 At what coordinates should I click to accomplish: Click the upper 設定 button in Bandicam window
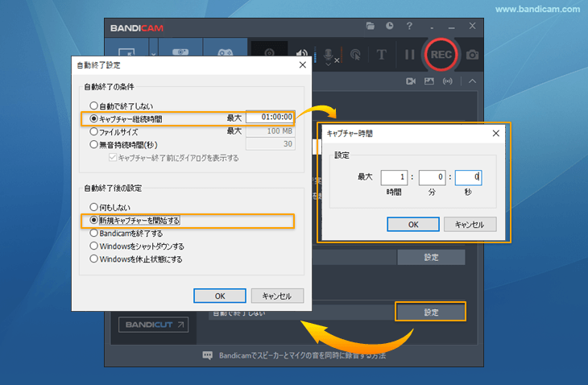(x=431, y=257)
